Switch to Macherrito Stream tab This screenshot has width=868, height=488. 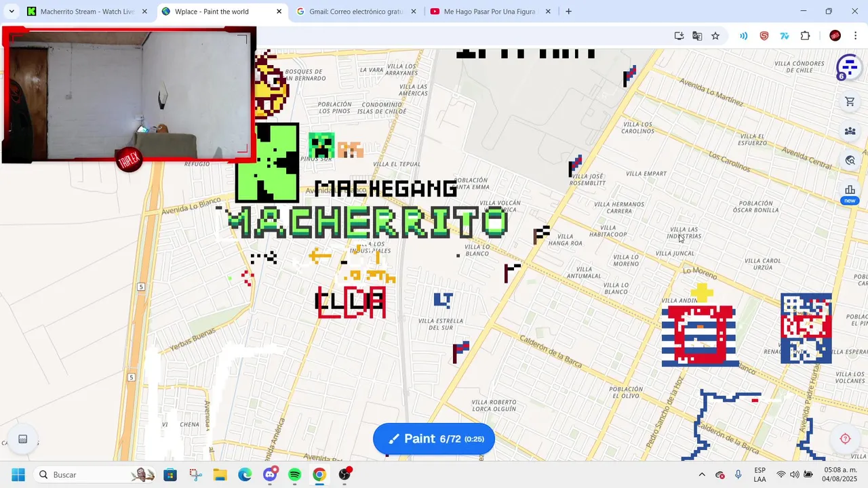click(x=87, y=12)
